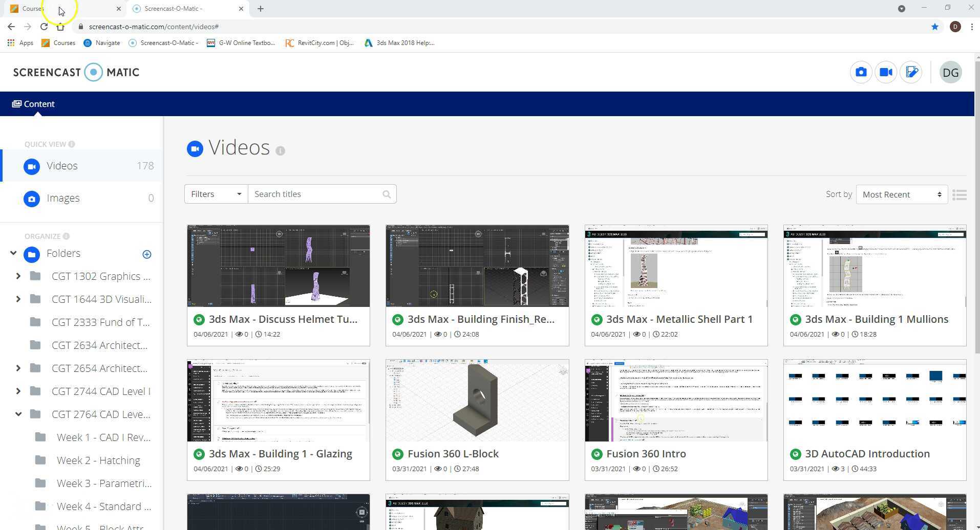Open the Sort by Most Recent dropdown
980x530 pixels.
point(901,194)
